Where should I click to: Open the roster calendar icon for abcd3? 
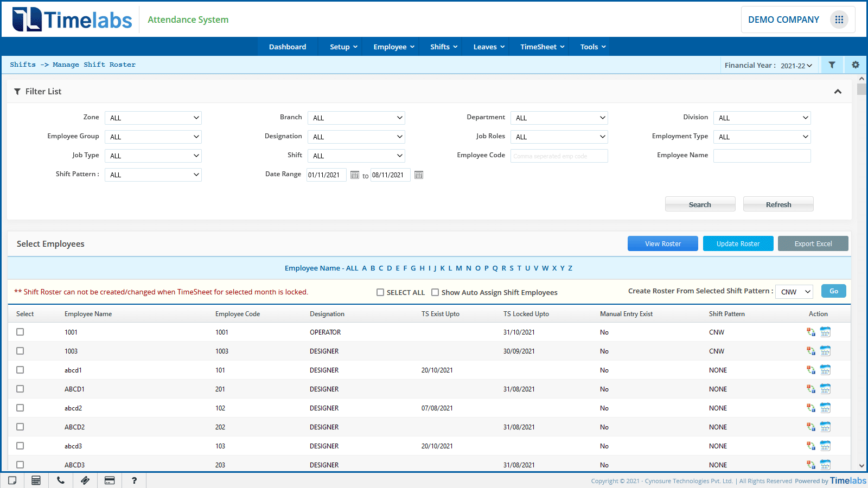point(825,446)
